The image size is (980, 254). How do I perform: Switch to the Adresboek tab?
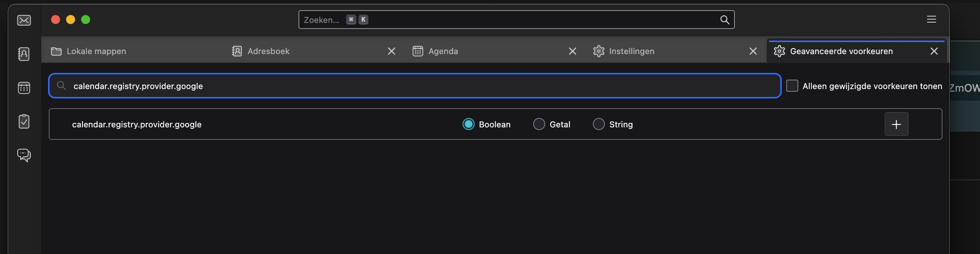(x=268, y=51)
